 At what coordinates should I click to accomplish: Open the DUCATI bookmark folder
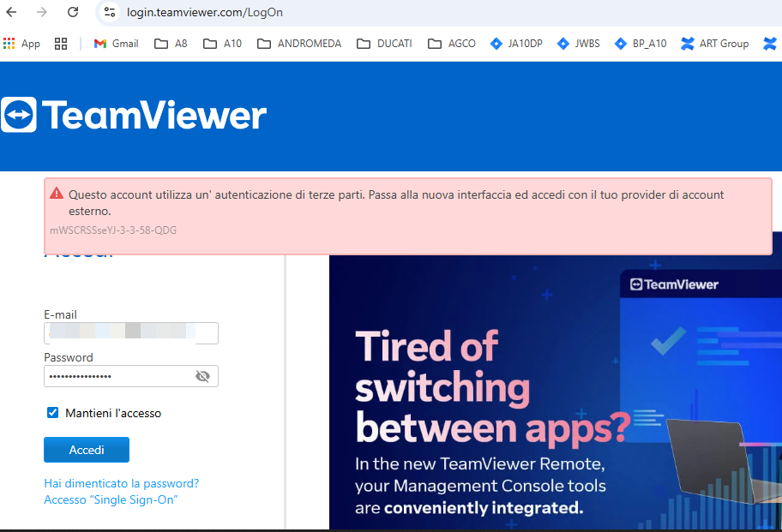pyautogui.click(x=384, y=44)
